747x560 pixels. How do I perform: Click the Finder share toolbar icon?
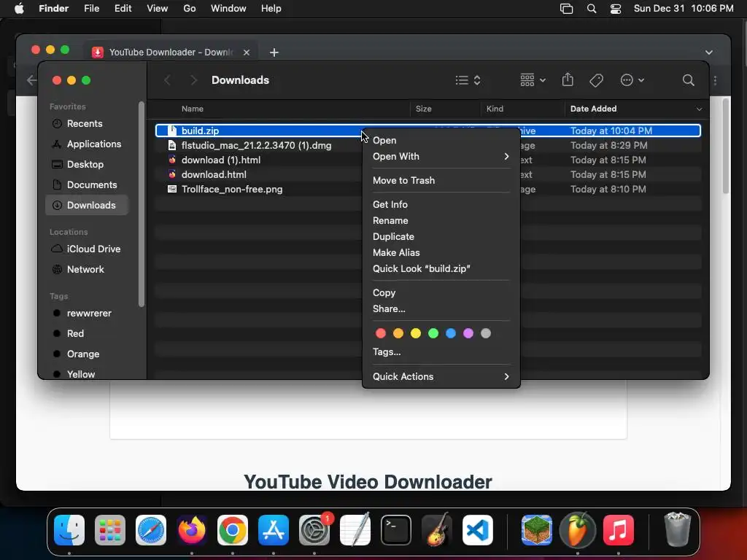[568, 79]
